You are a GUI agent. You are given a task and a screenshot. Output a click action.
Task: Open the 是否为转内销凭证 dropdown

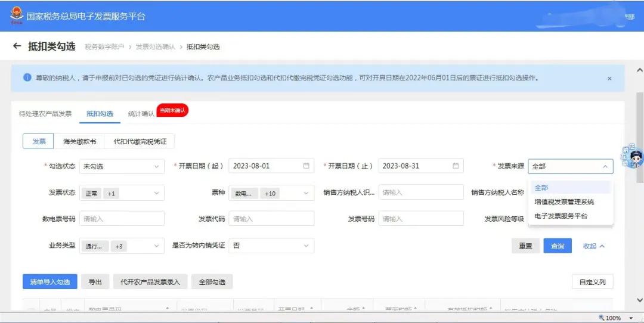point(271,246)
